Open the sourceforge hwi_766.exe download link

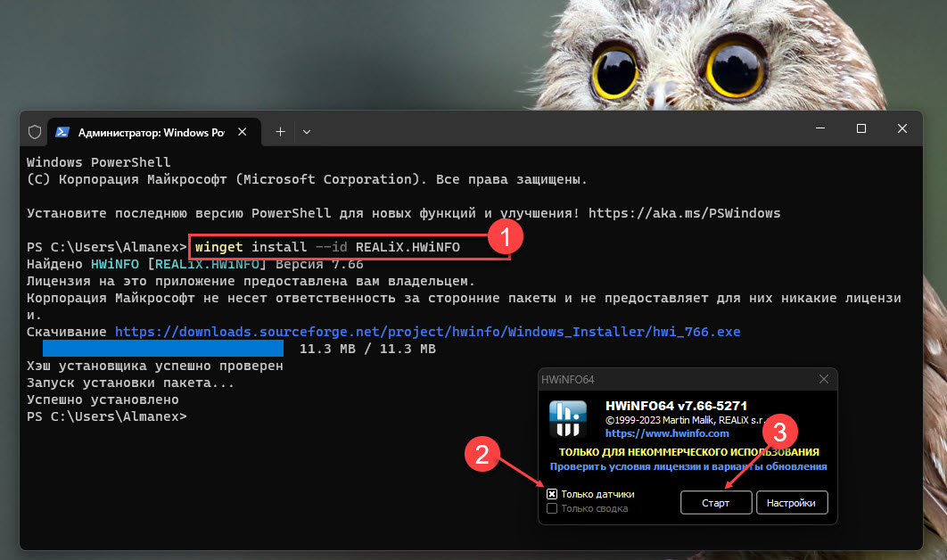click(x=428, y=332)
